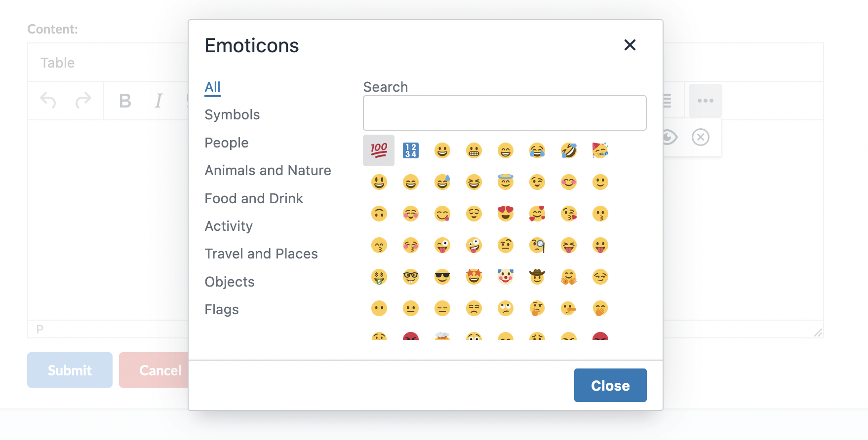
Task: Insert the input numbers 1234 emoji
Action: [411, 150]
